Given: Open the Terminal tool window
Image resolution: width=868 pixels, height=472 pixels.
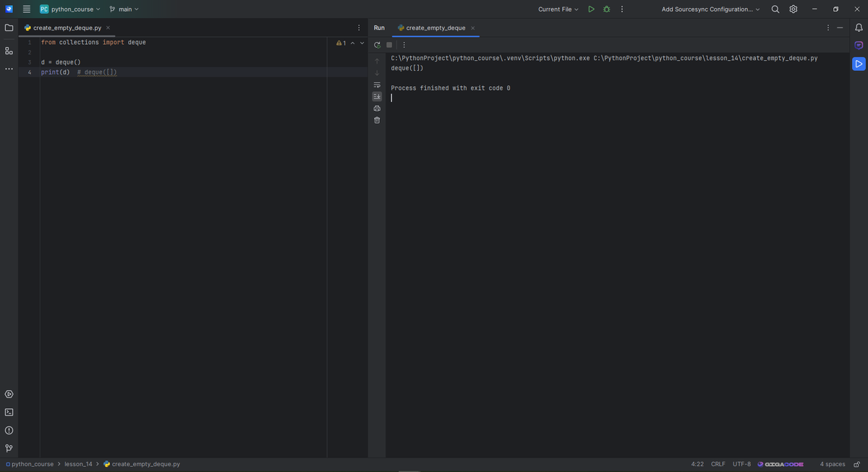Looking at the screenshot, I should (x=9, y=413).
